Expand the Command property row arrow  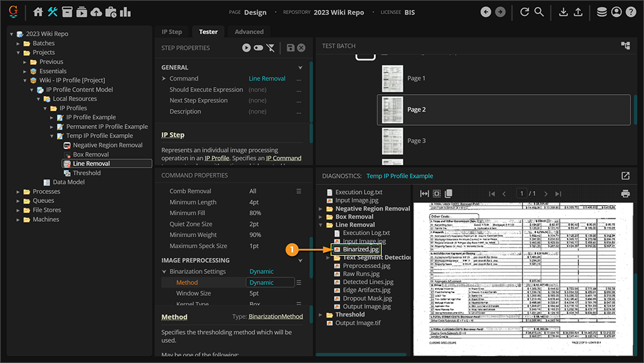(x=164, y=79)
